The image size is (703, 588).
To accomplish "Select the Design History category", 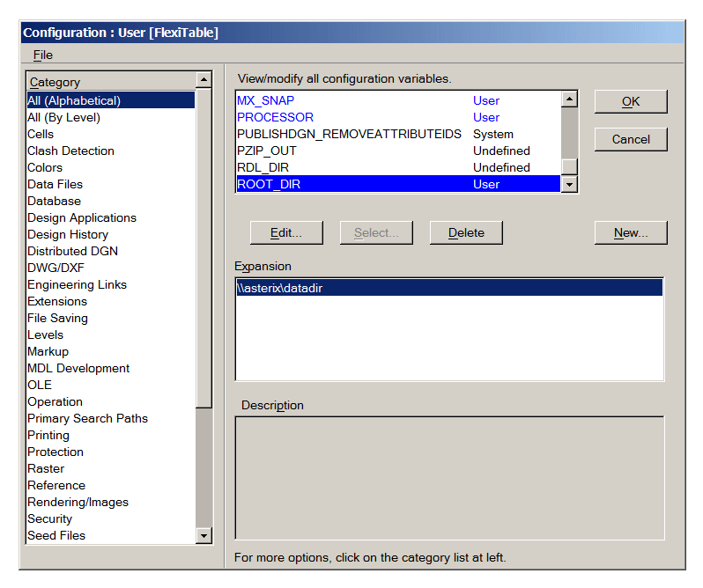I will coord(111,234).
